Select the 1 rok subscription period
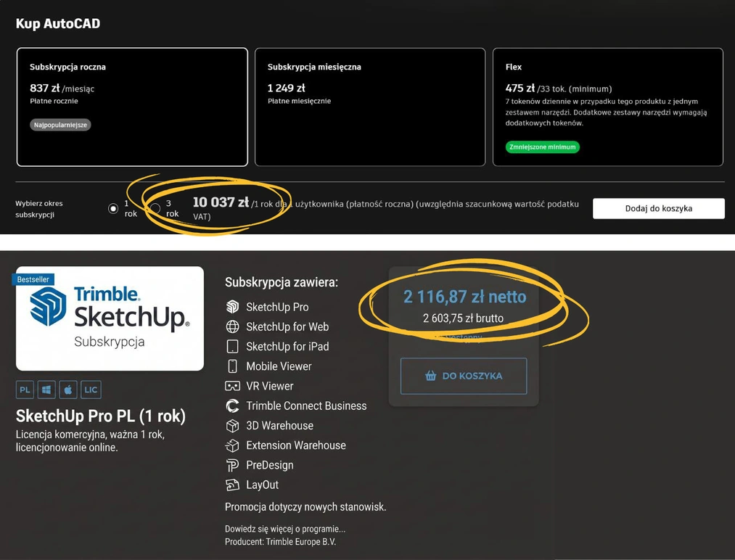The height and width of the screenshot is (560, 735). 113,208
